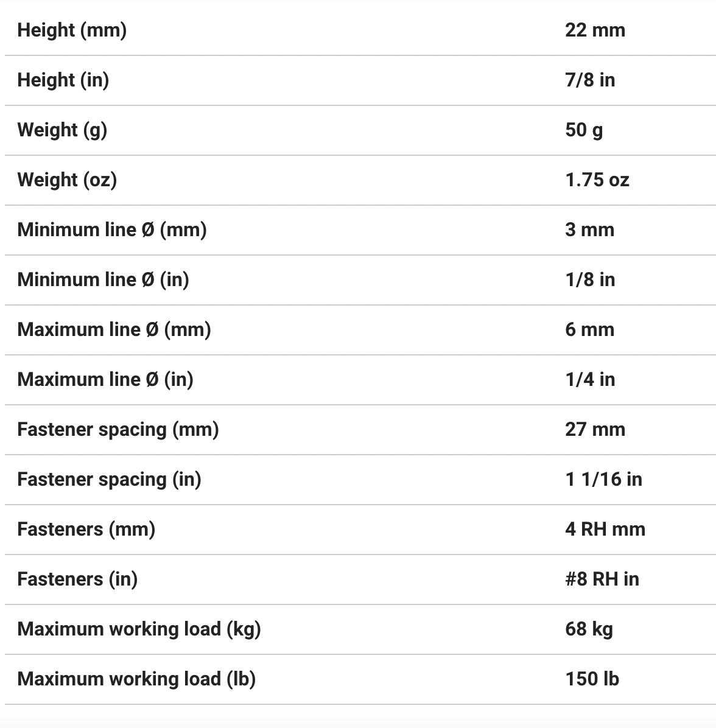Click the "1 1/16 in" value

(603, 479)
